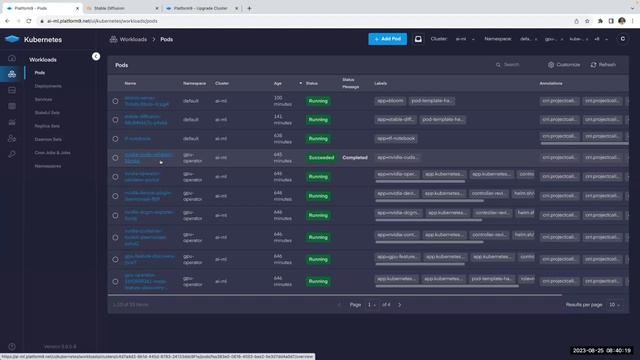Open the users and access sidebar icon
Screen dimensions: 640x360
[12, 139]
